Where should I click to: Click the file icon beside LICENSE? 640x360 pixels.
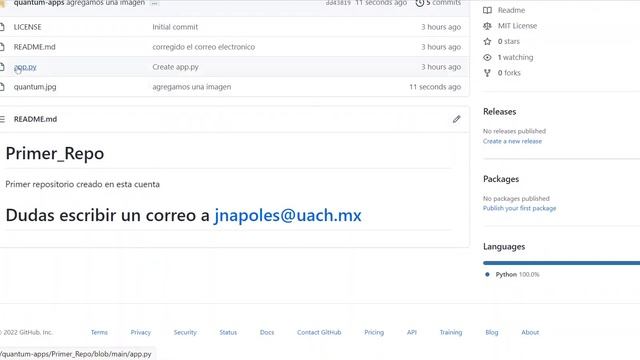click(x=2, y=27)
